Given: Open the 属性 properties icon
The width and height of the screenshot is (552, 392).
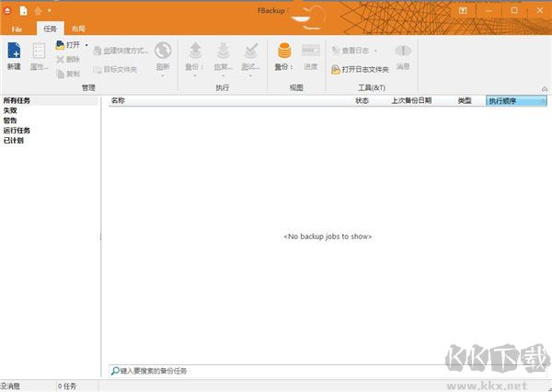Looking at the screenshot, I should coord(39,51).
